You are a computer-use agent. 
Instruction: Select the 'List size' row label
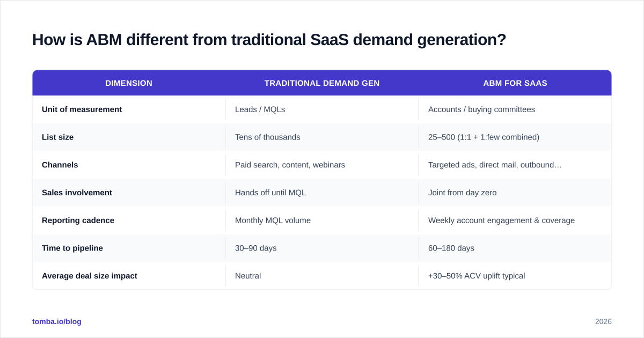tap(57, 137)
